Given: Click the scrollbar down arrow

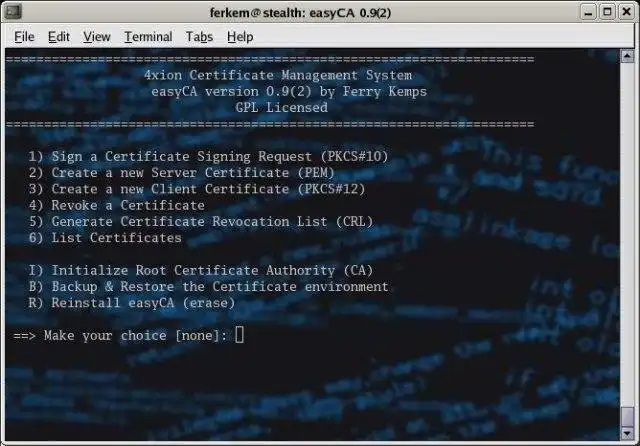Looking at the screenshot, I should click(x=627, y=433).
